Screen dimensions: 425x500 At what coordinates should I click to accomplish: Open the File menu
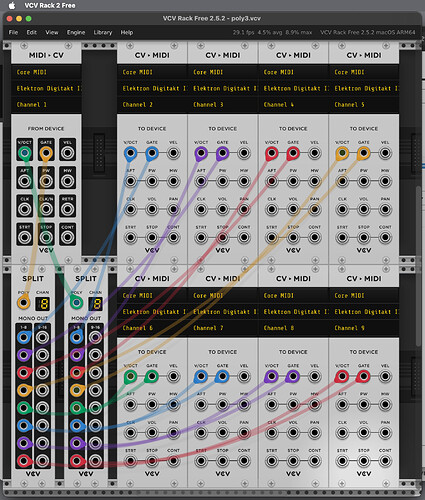(x=13, y=32)
